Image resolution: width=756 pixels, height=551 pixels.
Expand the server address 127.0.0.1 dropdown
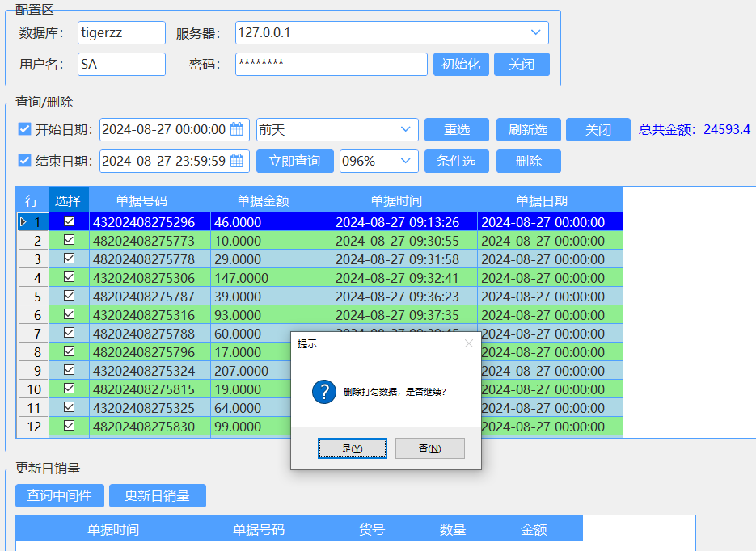click(535, 32)
